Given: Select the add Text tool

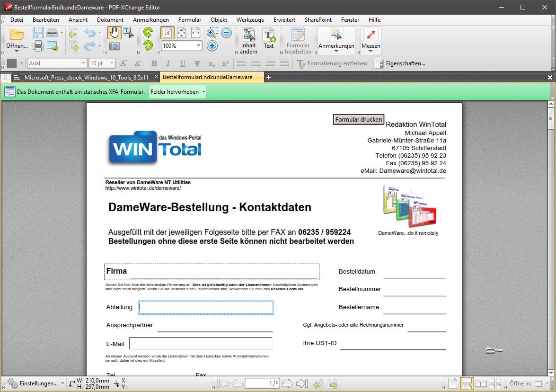Looking at the screenshot, I should click(x=268, y=38).
